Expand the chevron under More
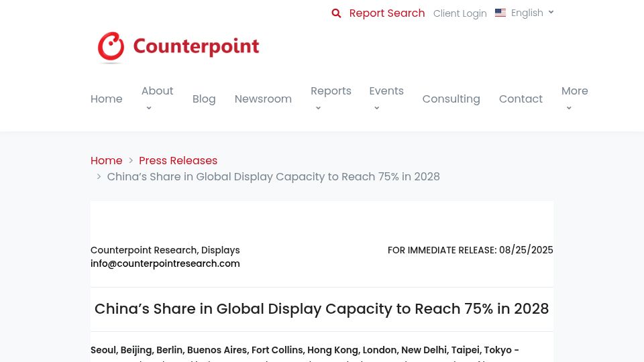The height and width of the screenshot is (362, 644). [x=568, y=108]
